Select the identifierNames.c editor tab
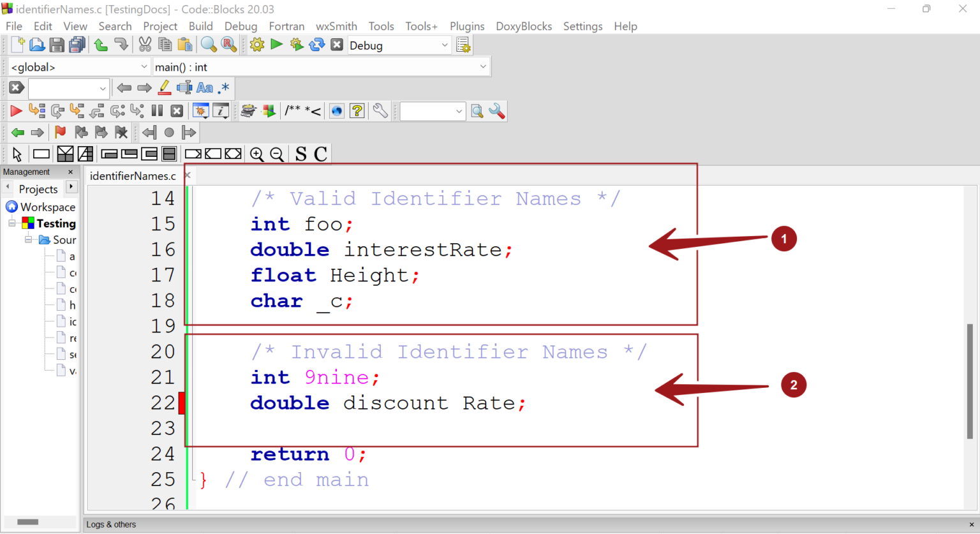 pyautogui.click(x=133, y=176)
